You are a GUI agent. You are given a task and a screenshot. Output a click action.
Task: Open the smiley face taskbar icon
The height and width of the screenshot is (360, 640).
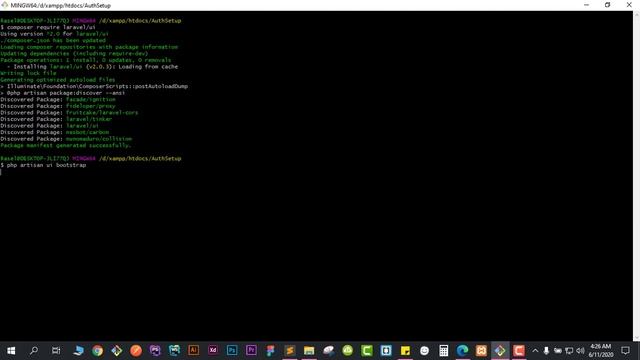(424, 351)
